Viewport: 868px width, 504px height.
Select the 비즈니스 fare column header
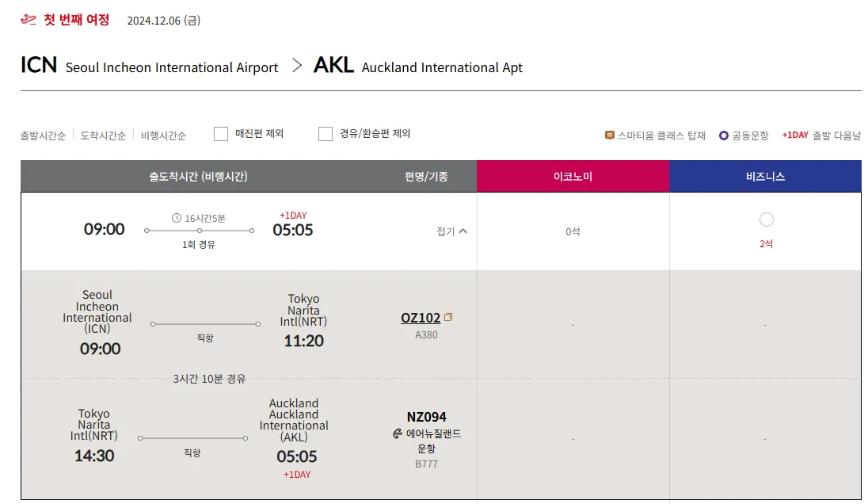(765, 177)
